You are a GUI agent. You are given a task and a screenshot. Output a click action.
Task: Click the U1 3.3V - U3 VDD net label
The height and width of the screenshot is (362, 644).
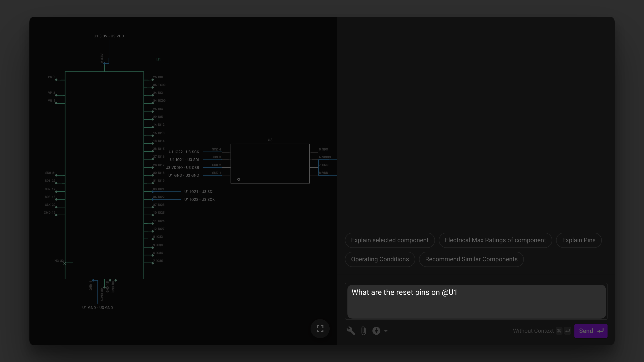109,36
